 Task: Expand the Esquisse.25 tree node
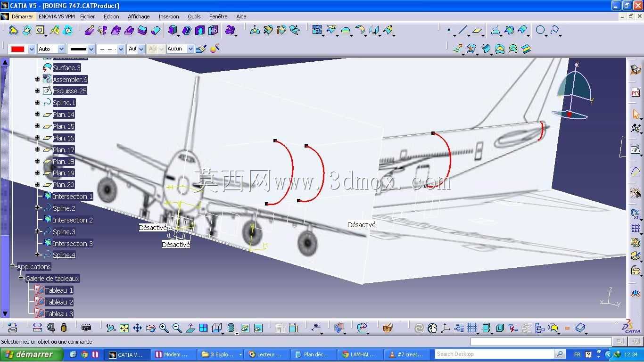click(37, 91)
